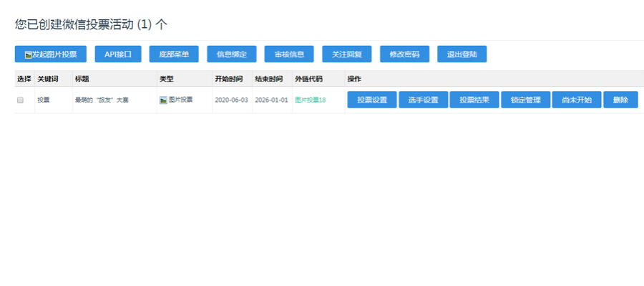Viewport: 644px width, 286px height.
Task: View 投票结果
Action: (x=474, y=100)
